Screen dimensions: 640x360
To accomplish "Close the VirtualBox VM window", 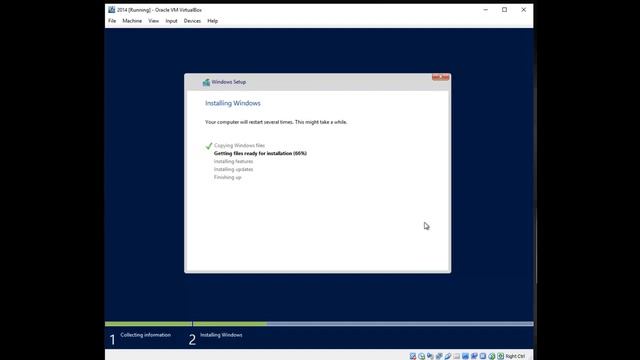I will (x=524, y=9).
